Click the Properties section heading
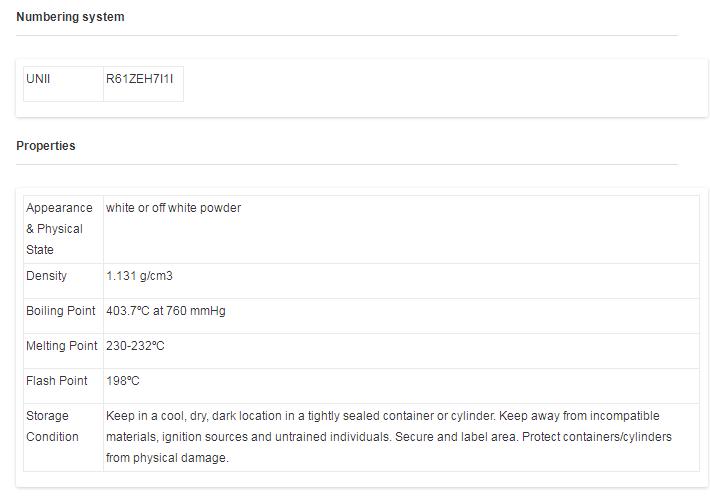This screenshot has height=498, width=710. 46,146
